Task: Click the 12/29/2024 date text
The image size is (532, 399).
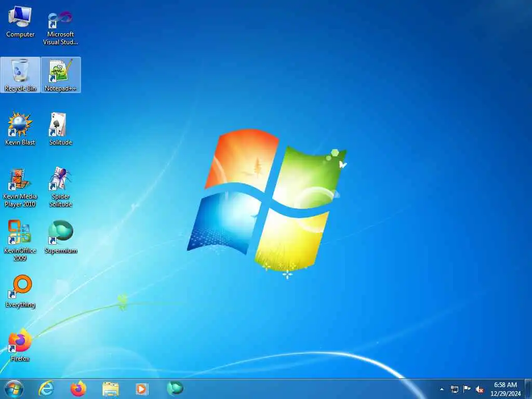Action: click(506, 394)
